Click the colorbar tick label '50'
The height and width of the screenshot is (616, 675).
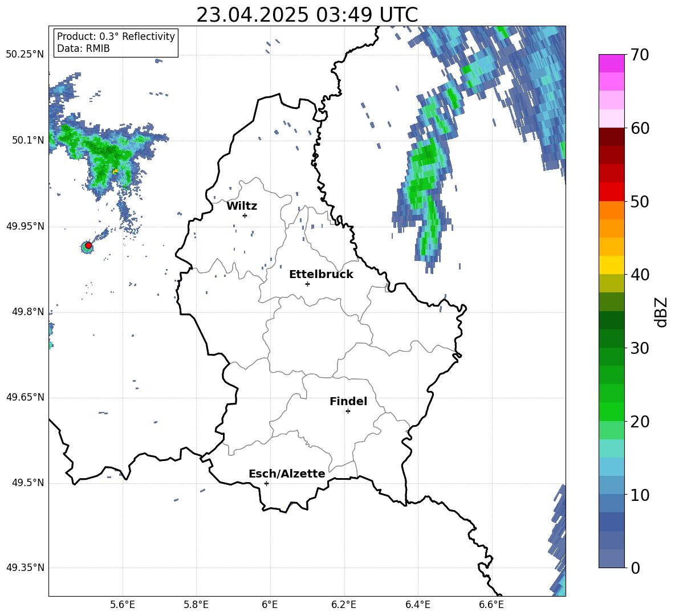[x=639, y=202]
